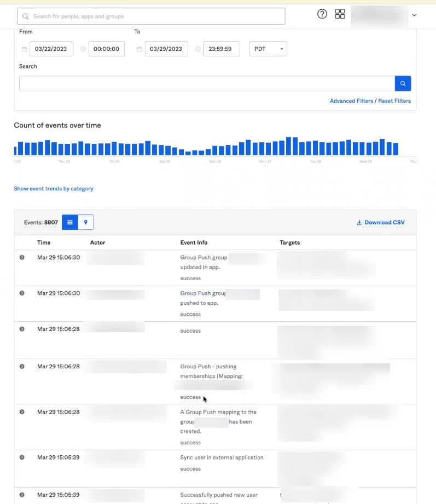The width and height of the screenshot is (436, 504).
Task: Switch to map location view of events
Action: coord(86,223)
